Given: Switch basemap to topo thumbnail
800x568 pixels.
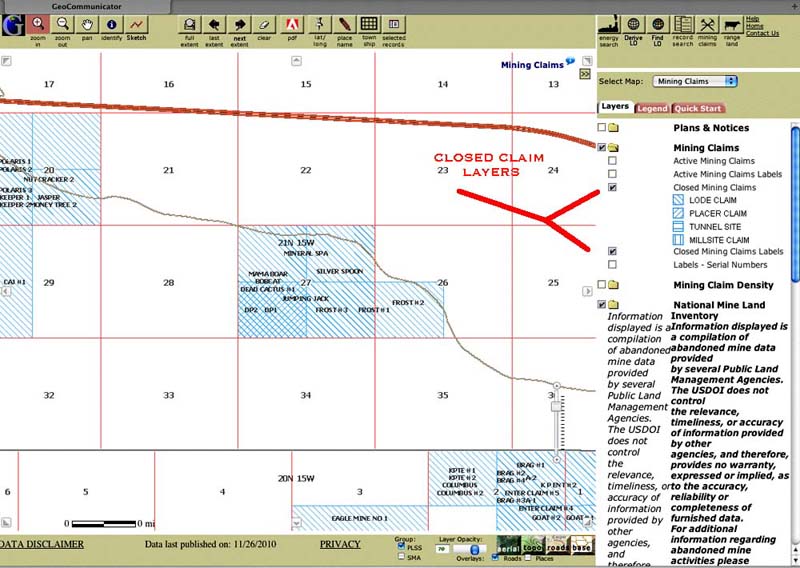Looking at the screenshot, I should click(533, 545).
